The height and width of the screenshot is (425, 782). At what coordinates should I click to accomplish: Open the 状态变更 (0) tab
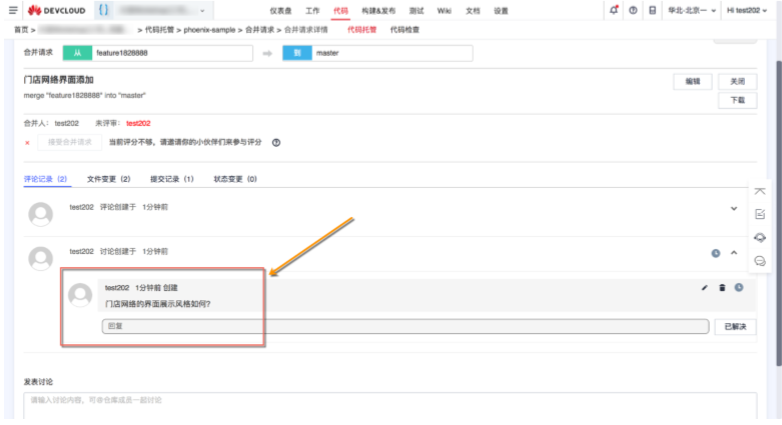click(235, 179)
